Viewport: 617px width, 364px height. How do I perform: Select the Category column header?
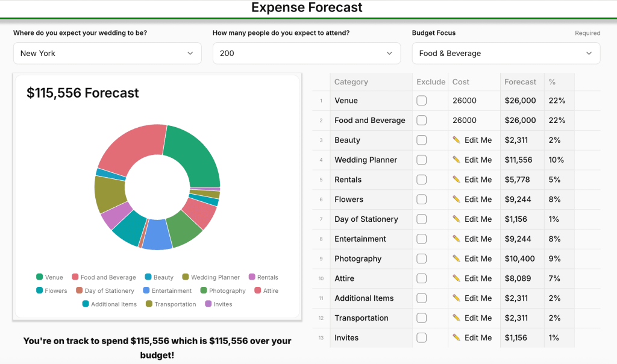351,82
